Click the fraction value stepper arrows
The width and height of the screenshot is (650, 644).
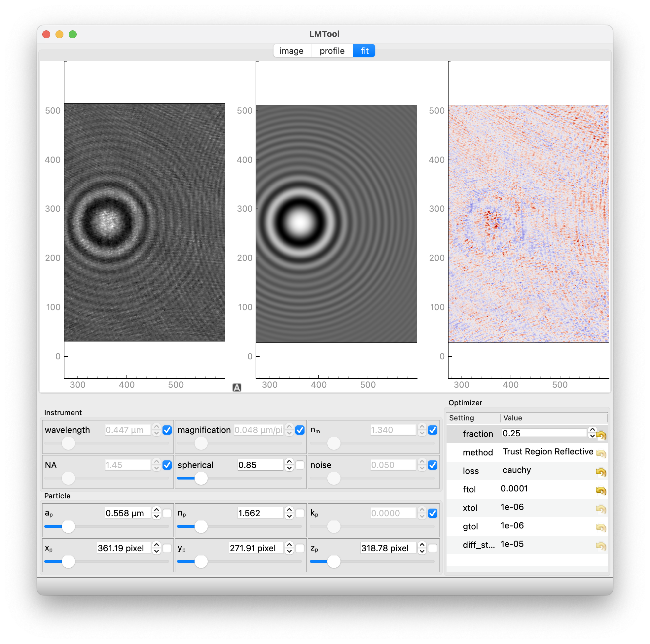point(592,433)
